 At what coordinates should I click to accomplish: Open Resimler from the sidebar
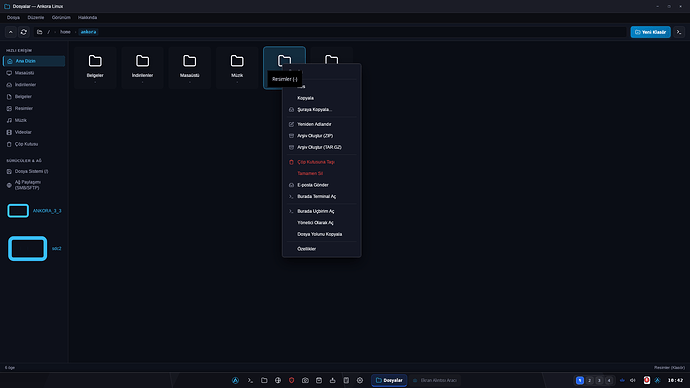[34, 109]
